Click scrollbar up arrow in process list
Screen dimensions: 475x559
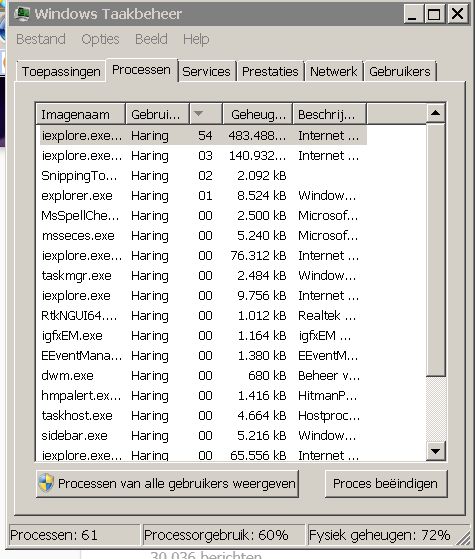point(435,113)
